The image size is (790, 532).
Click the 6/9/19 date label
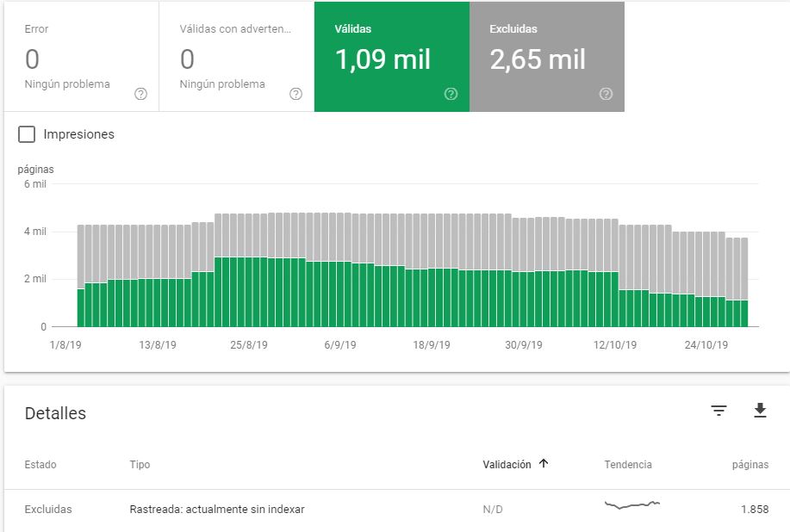340,345
